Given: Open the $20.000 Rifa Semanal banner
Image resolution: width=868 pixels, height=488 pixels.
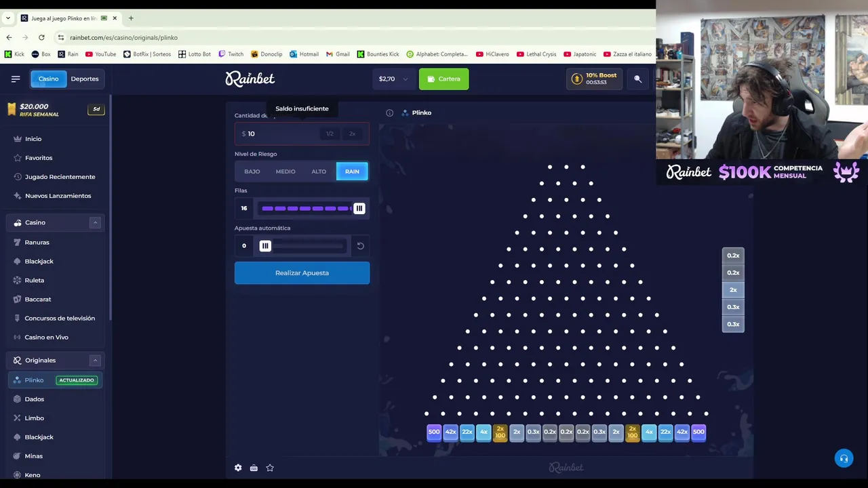Looking at the screenshot, I should pos(56,110).
